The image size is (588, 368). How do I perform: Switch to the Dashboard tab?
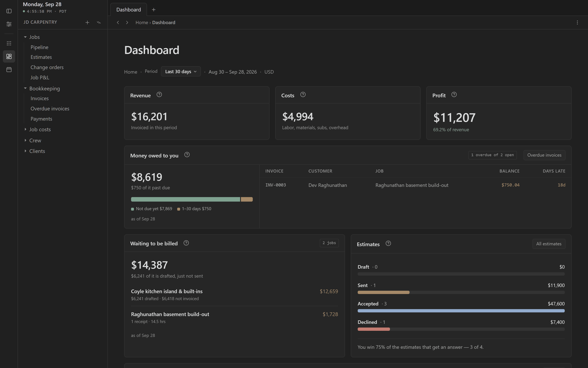click(129, 10)
